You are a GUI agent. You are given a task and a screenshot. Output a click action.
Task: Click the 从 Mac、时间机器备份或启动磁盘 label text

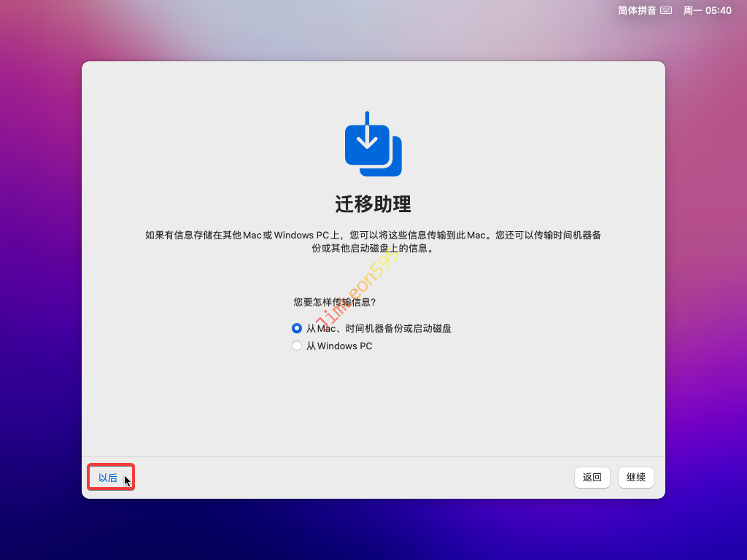379,329
